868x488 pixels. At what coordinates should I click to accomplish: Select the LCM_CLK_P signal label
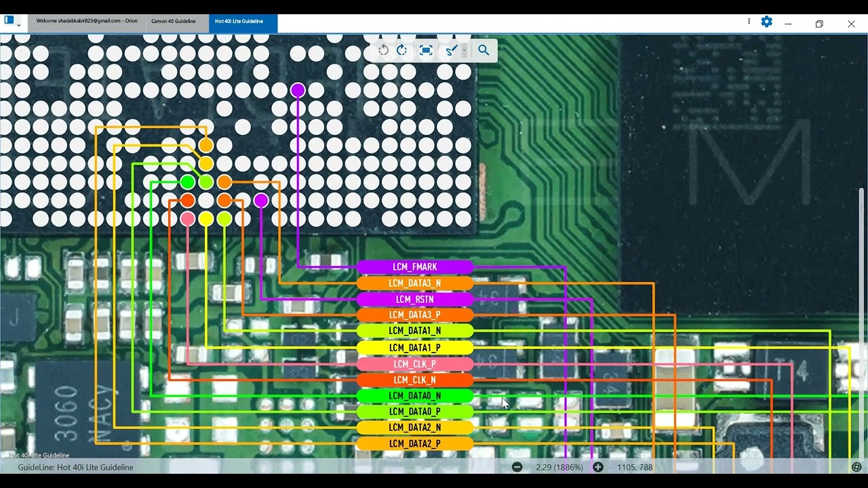pos(415,364)
